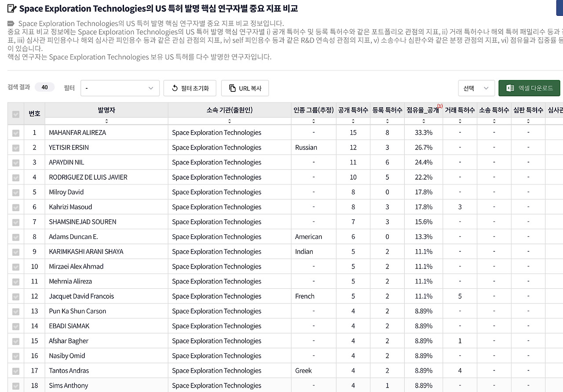Check the row checkbox for MAHANFAR ALIREZA
The width and height of the screenshot is (563, 392).
coord(15,132)
